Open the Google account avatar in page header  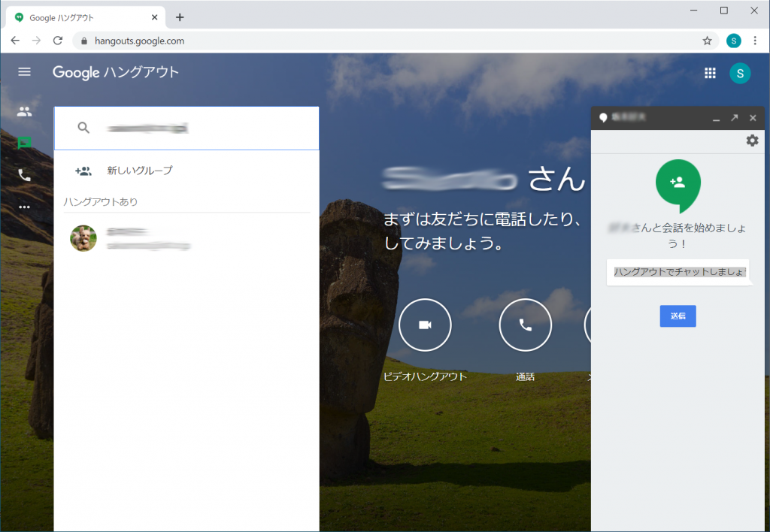click(x=740, y=73)
